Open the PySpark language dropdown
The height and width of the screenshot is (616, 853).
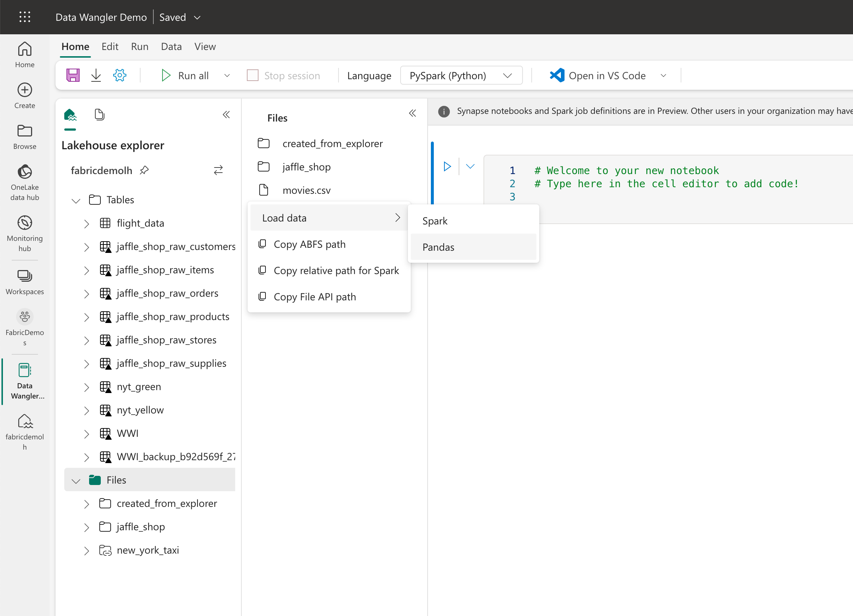461,75
